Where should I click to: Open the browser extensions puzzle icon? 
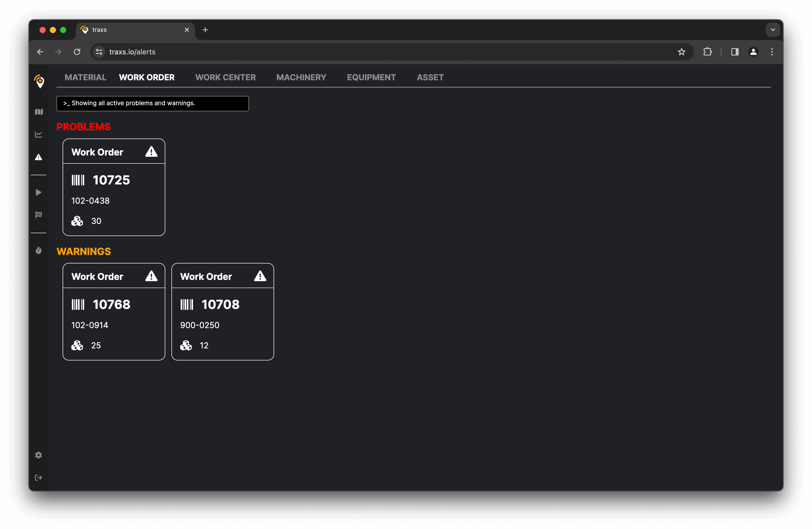pyautogui.click(x=707, y=52)
